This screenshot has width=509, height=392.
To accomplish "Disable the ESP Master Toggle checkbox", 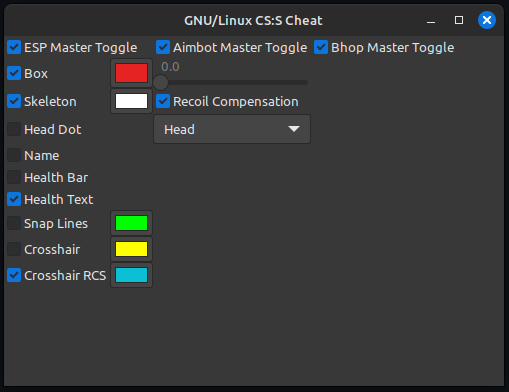I will pyautogui.click(x=14, y=47).
